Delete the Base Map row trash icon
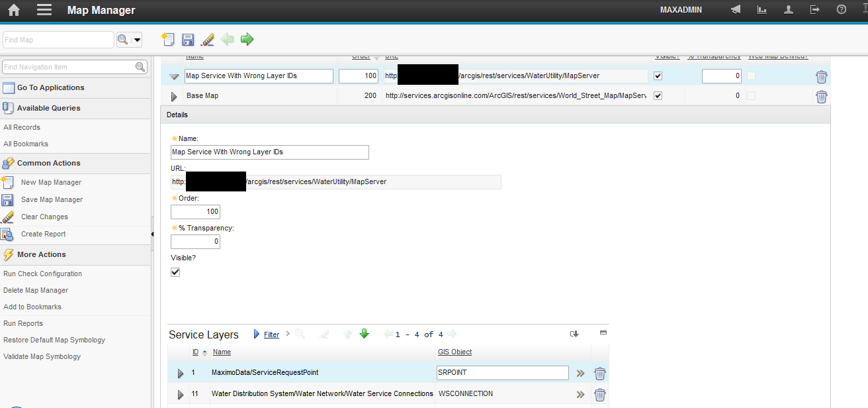 coord(821,97)
